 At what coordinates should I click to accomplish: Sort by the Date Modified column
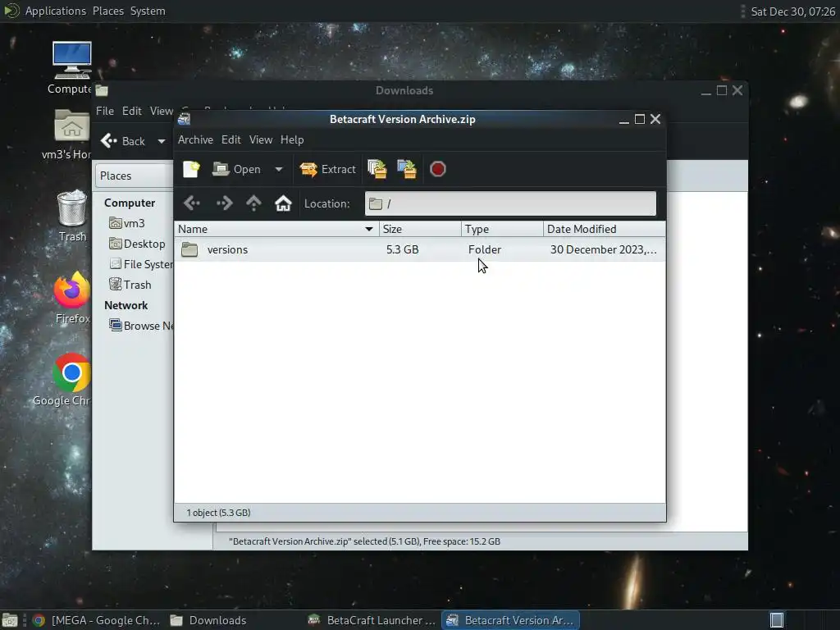tap(605, 230)
